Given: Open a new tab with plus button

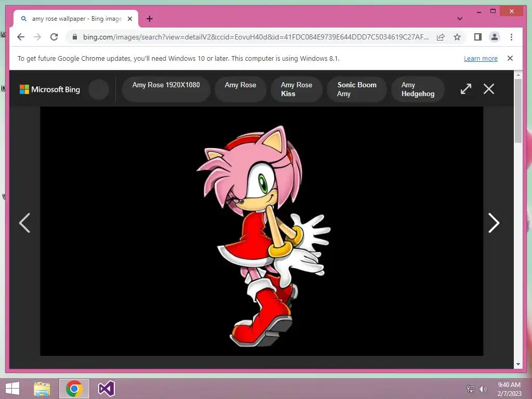Looking at the screenshot, I should pos(149,19).
